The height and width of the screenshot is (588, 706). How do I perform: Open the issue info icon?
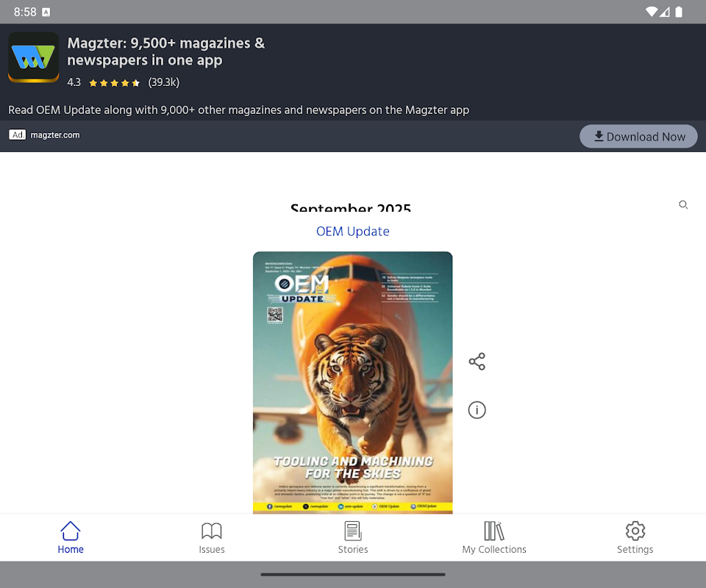[x=477, y=410]
